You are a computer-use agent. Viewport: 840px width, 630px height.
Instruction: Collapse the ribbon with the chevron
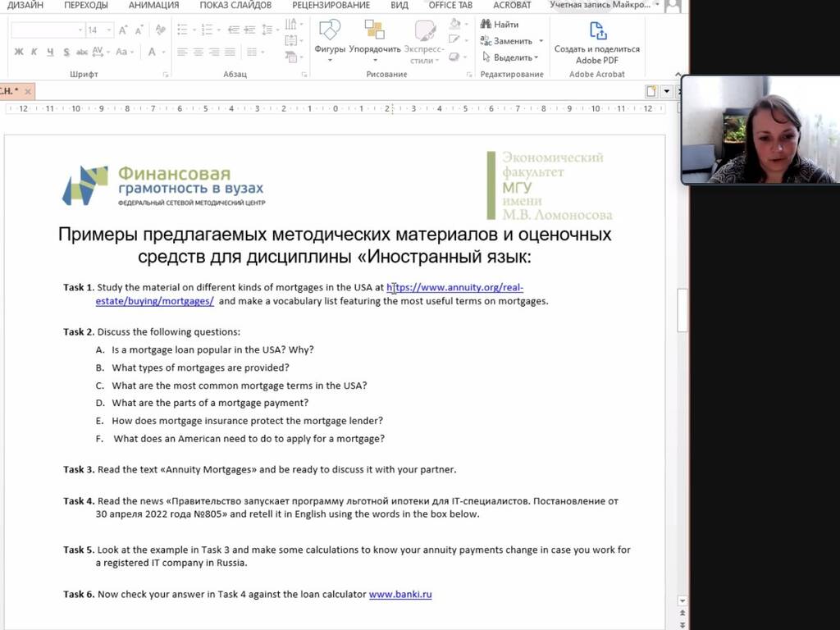point(678,75)
